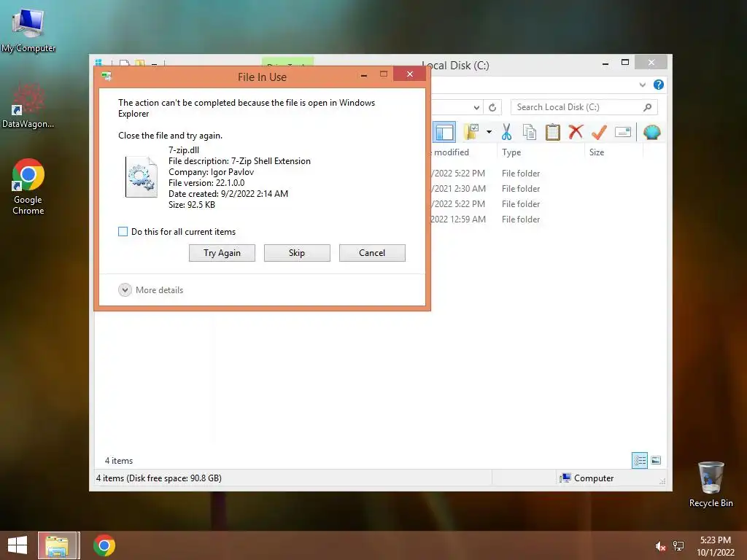
Task: Click File Explorer in the taskbar
Action: coord(57,545)
